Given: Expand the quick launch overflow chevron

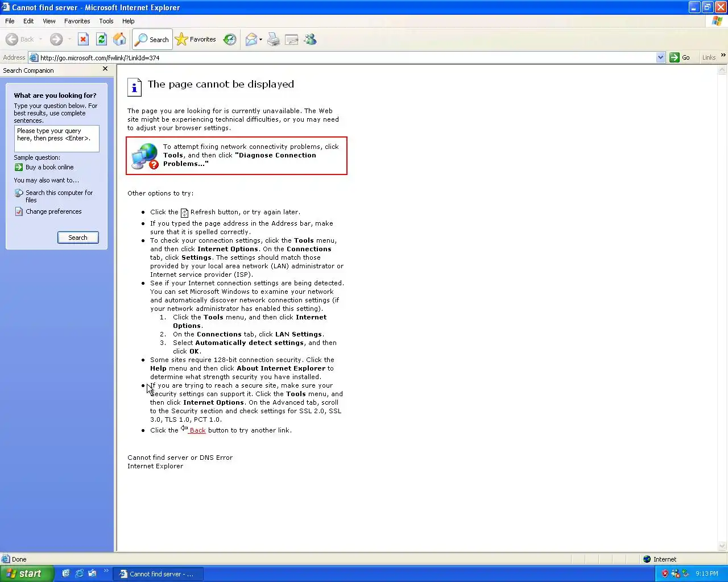Looking at the screenshot, I should pos(106,572).
